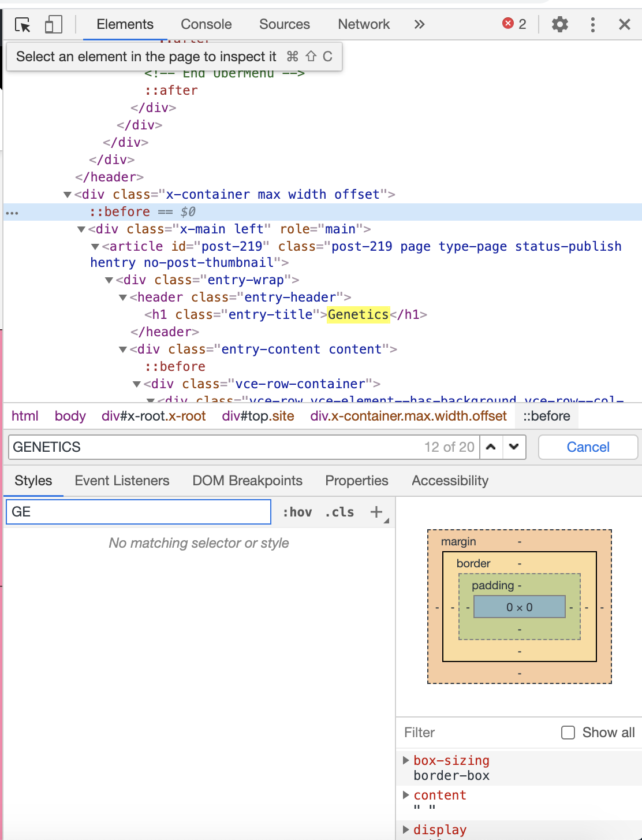Image resolution: width=642 pixels, height=840 pixels.
Task: Select the h1 entry-title Genetics row
Action: coord(286,315)
